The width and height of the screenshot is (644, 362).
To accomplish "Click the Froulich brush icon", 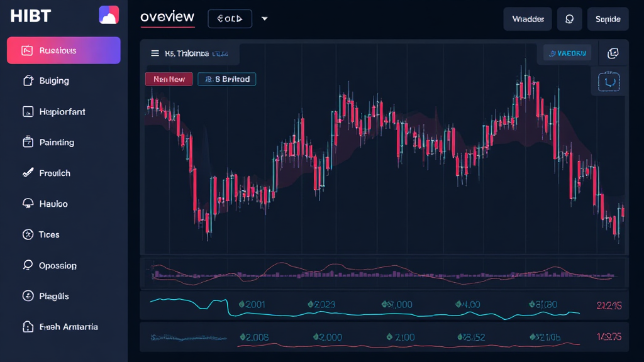I will (x=27, y=173).
